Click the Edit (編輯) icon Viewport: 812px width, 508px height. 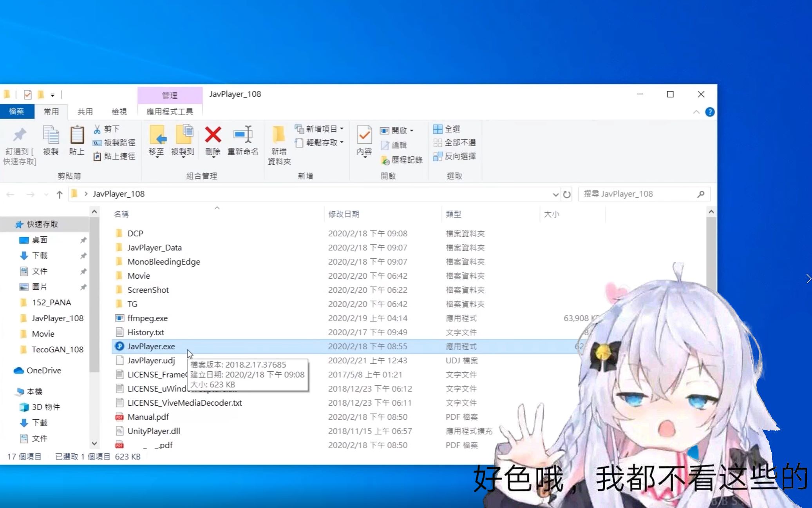[x=385, y=145]
